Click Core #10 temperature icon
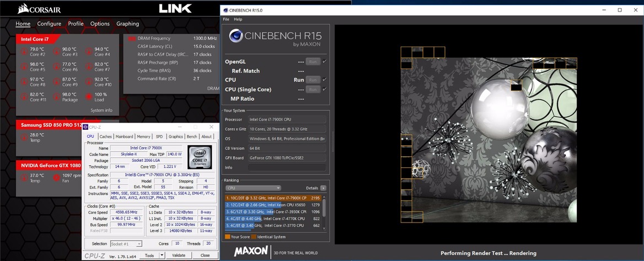The height and width of the screenshot is (261, 644). pyautogui.click(x=89, y=81)
